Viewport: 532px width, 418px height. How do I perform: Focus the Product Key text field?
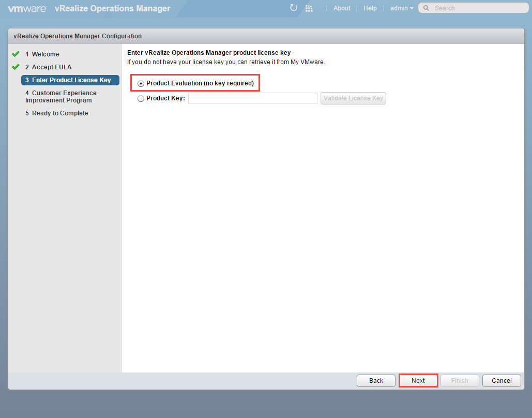252,98
